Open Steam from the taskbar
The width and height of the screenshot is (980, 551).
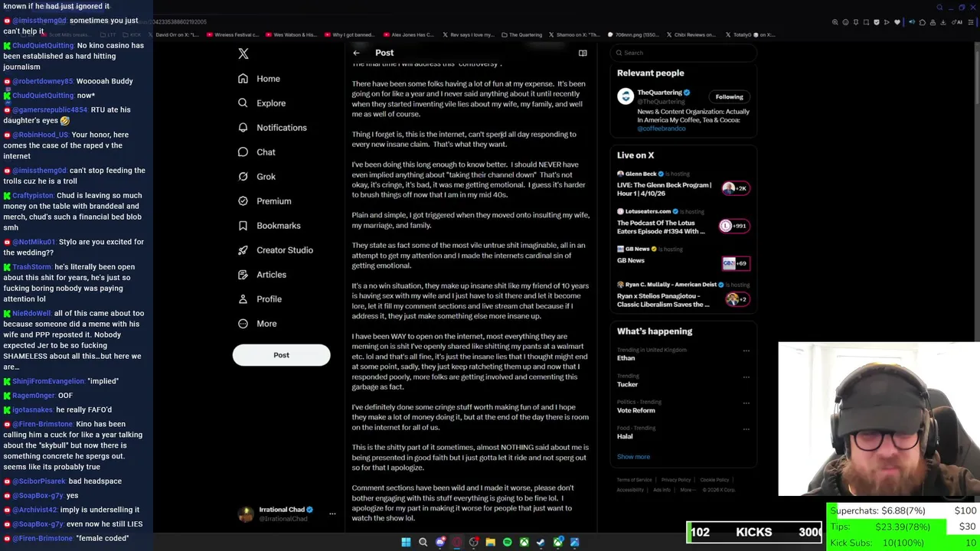click(541, 542)
